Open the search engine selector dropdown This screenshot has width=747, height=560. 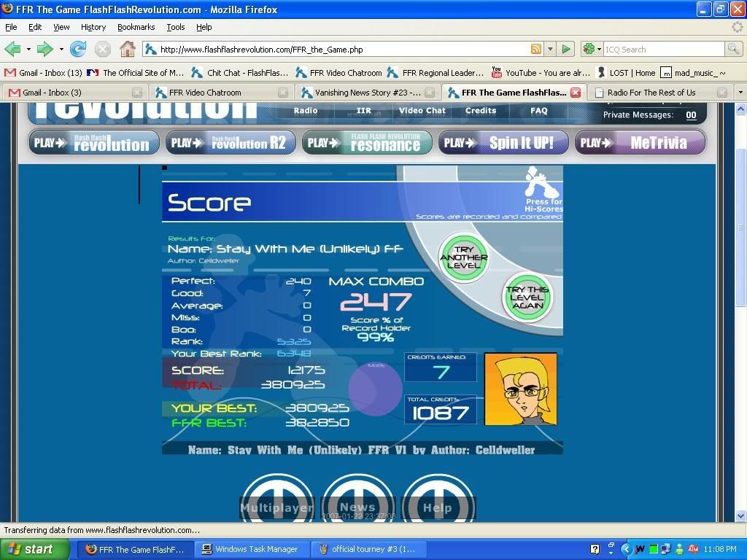click(x=591, y=50)
